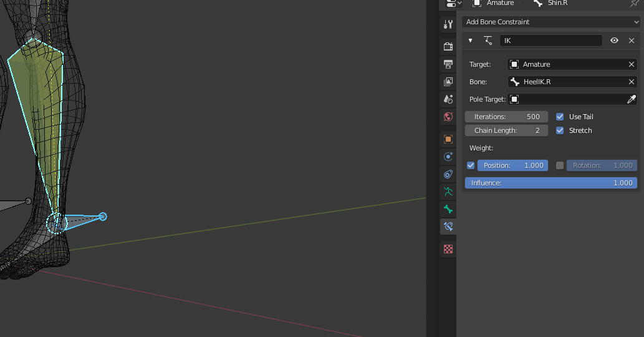The width and height of the screenshot is (644, 337).
Task: Open Add Bone Constraint dropdown
Action: coord(550,22)
